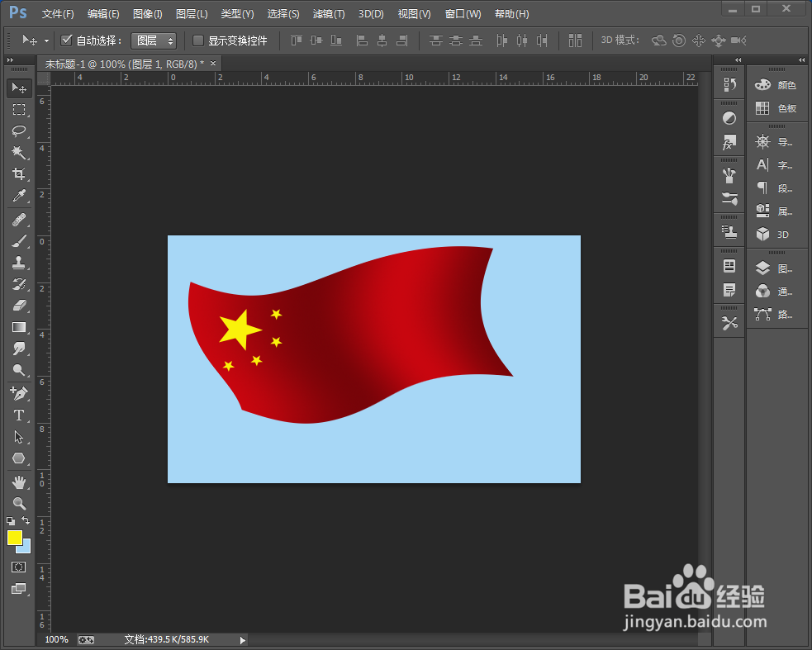Click the light blue background color swatch

point(26,549)
